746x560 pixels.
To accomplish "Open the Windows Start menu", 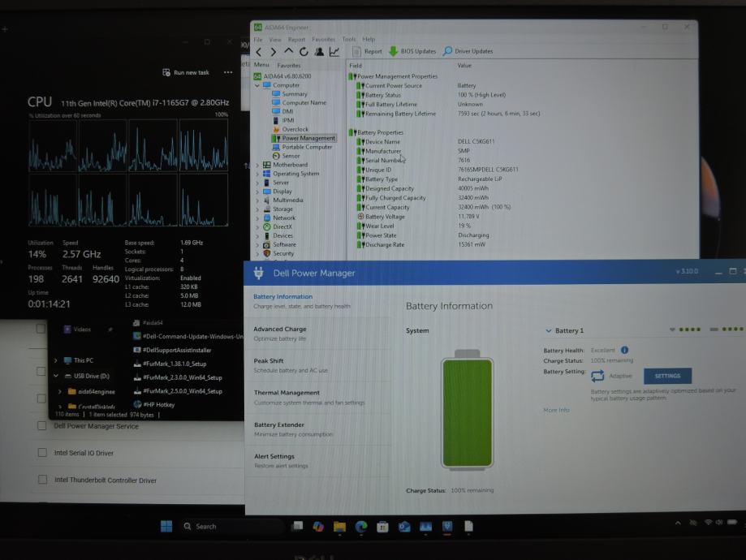I will click(166, 526).
